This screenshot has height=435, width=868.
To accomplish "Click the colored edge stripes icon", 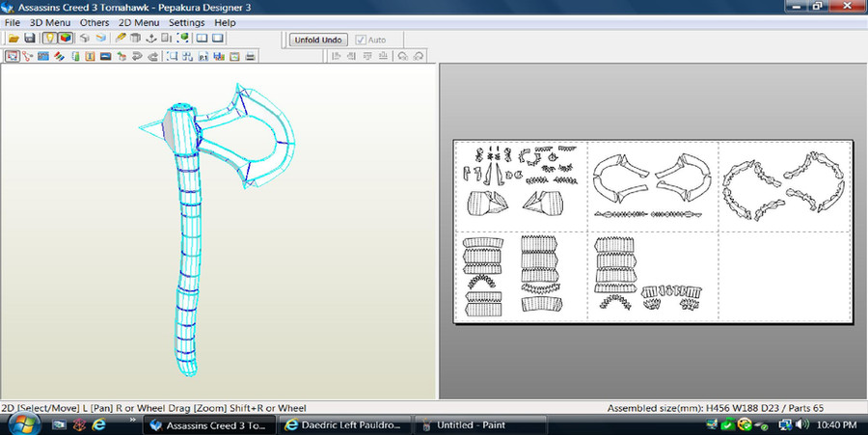I will (59, 56).
